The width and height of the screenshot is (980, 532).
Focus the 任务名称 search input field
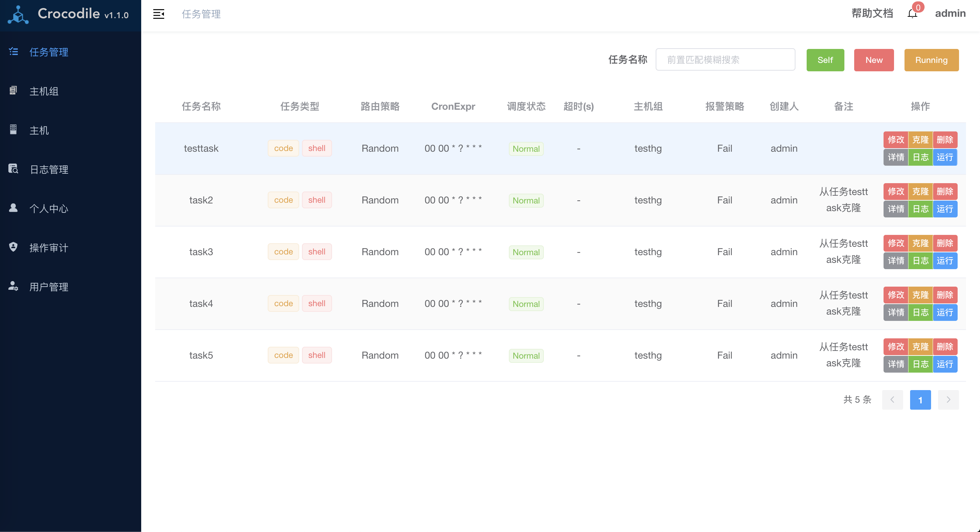coord(725,60)
